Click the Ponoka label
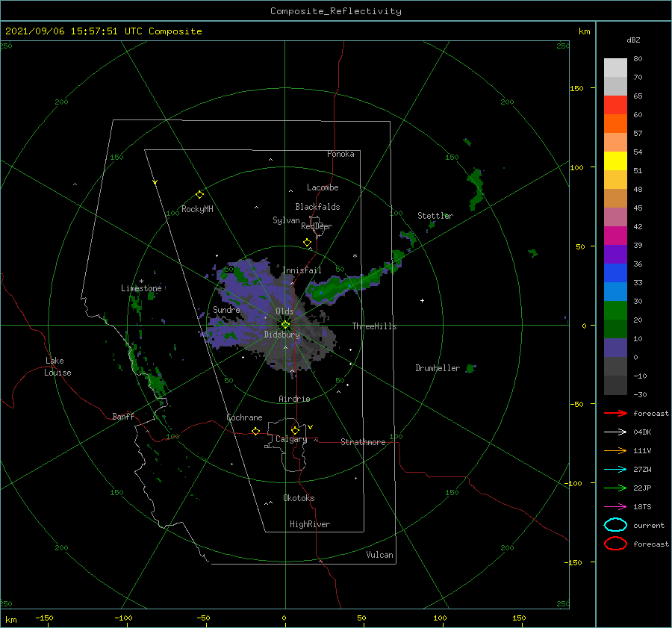 pos(340,154)
